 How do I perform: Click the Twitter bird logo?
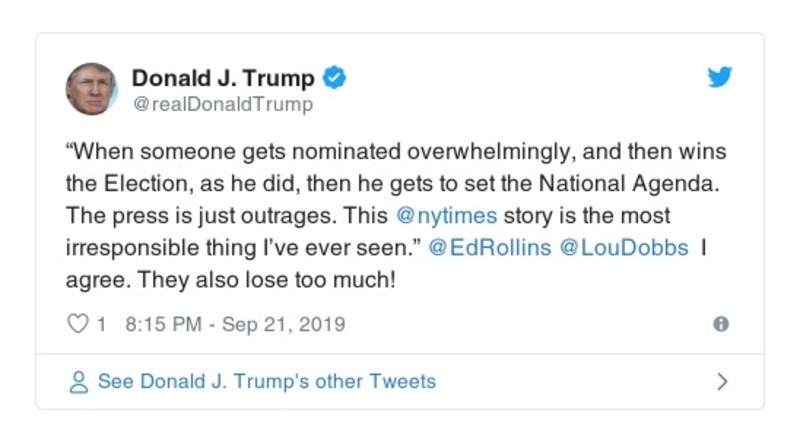click(x=720, y=78)
